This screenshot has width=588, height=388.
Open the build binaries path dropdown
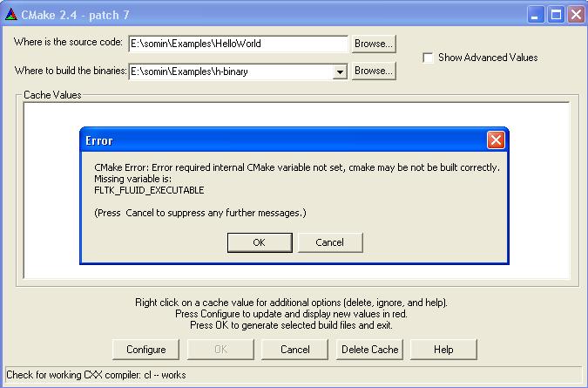pyautogui.click(x=340, y=71)
